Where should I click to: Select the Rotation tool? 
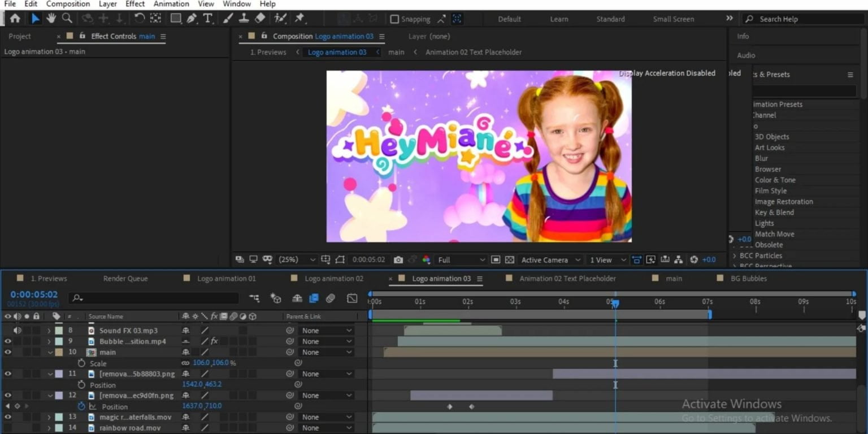coord(140,19)
